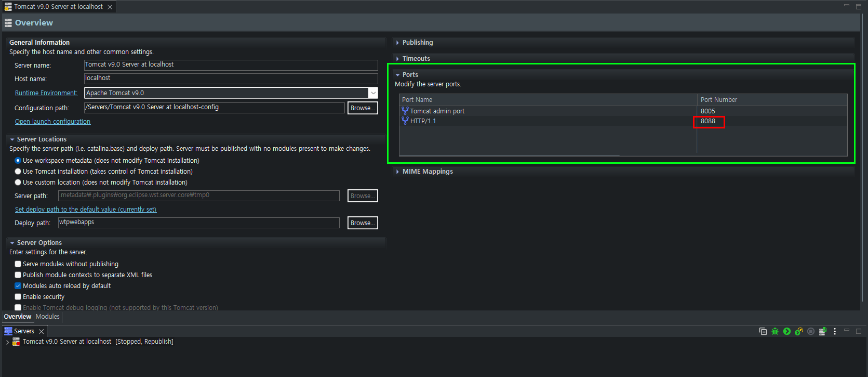The height and width of the screenshot is (377, 868).
Task: Click the Configuration path field
Action: (215, 108)
